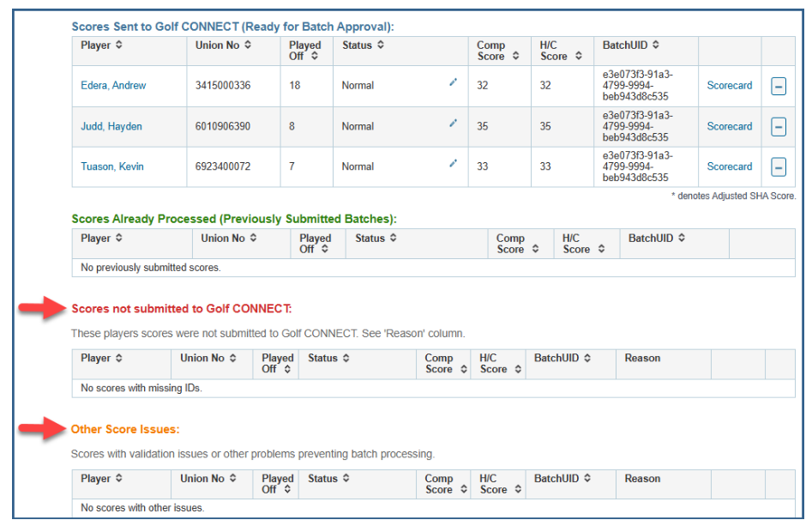Screen dimensions: 812x526
Task: Sort Not Submitted table by Status
Action: [346, 358]
